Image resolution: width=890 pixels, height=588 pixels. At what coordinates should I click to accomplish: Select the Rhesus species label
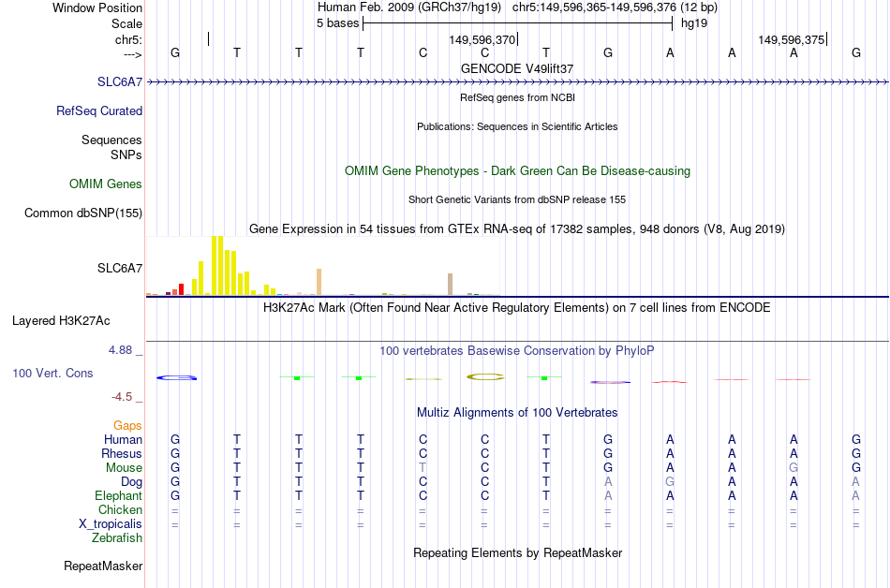122,453
